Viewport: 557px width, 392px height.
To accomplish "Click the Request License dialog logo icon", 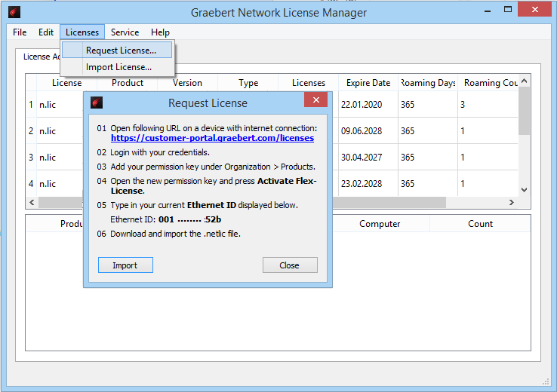I will point(97,103).
